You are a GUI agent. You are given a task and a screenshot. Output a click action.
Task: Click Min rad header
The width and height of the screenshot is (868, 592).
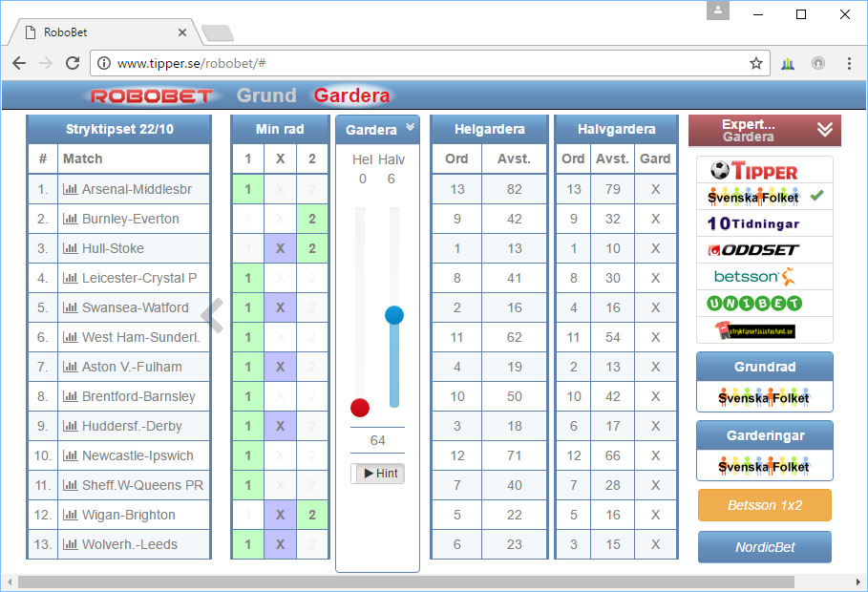pos(280,130)
